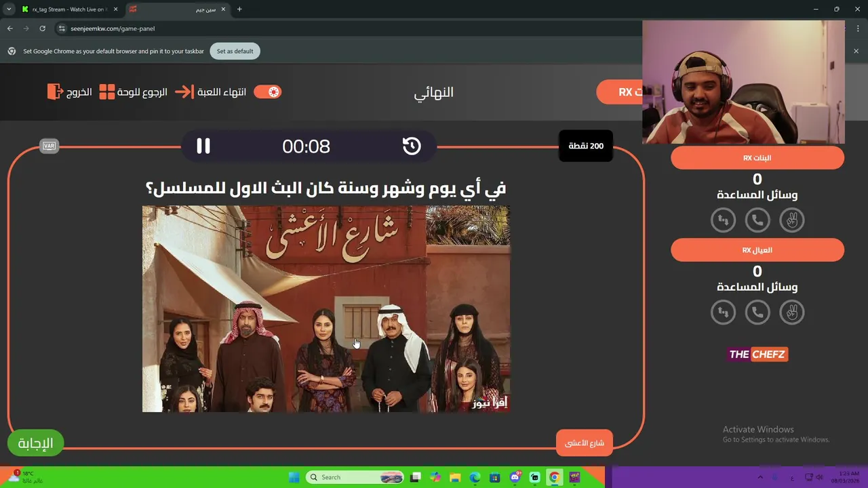
Task: Use البنات RX swap helper icon
Action: coord(723,220)
